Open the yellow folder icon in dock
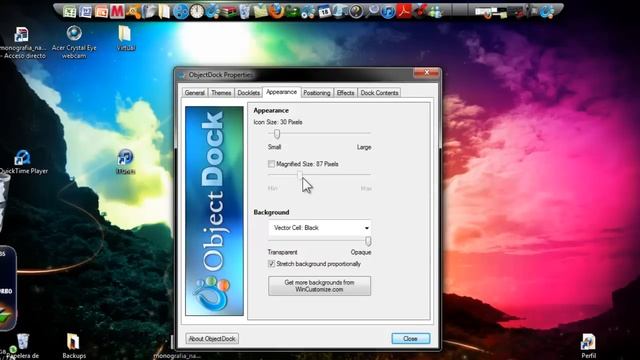 point(164,11)
